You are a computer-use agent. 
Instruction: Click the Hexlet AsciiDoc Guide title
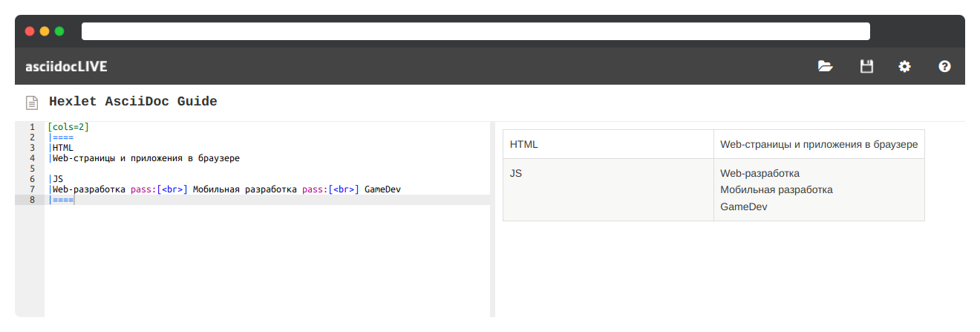pyautogui.click(x=133, y=102)
